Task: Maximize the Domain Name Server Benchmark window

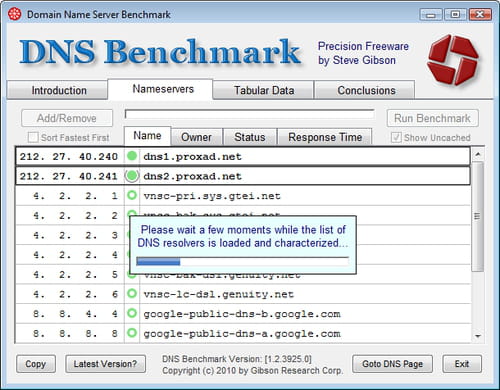Action: (455, 15)
